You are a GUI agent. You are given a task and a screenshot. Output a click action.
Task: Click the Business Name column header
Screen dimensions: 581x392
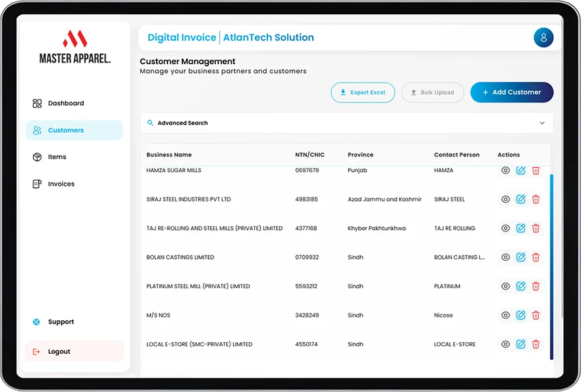(x=169, y=155)
